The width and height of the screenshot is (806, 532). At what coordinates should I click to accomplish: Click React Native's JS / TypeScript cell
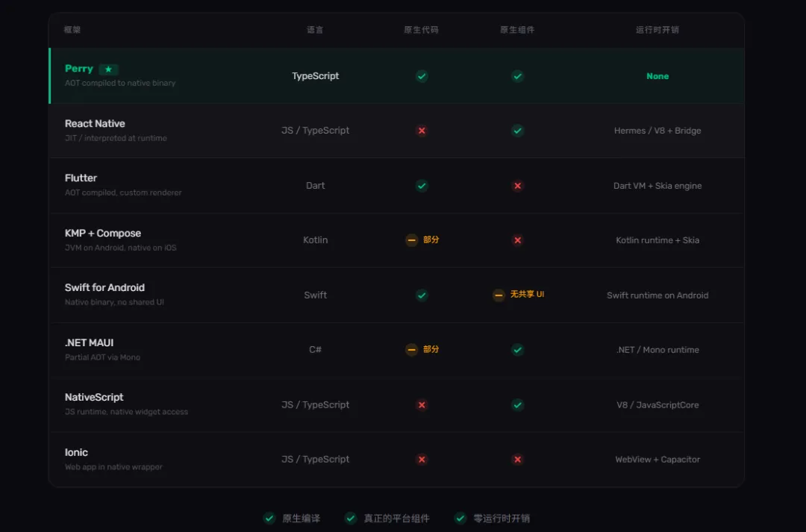click(x=315, y=131)
